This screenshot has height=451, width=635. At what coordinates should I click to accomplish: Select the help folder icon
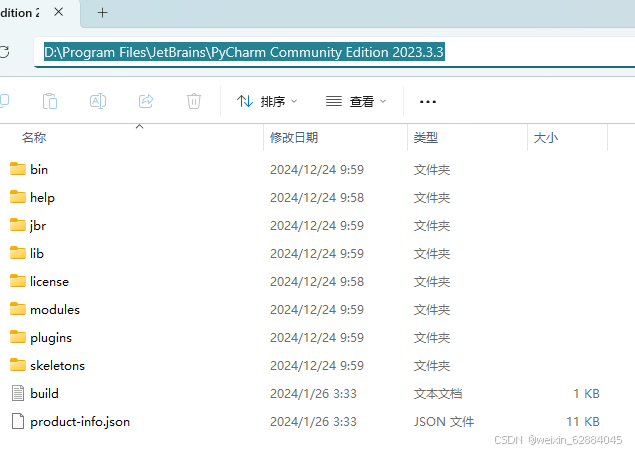tap(18, 197)
